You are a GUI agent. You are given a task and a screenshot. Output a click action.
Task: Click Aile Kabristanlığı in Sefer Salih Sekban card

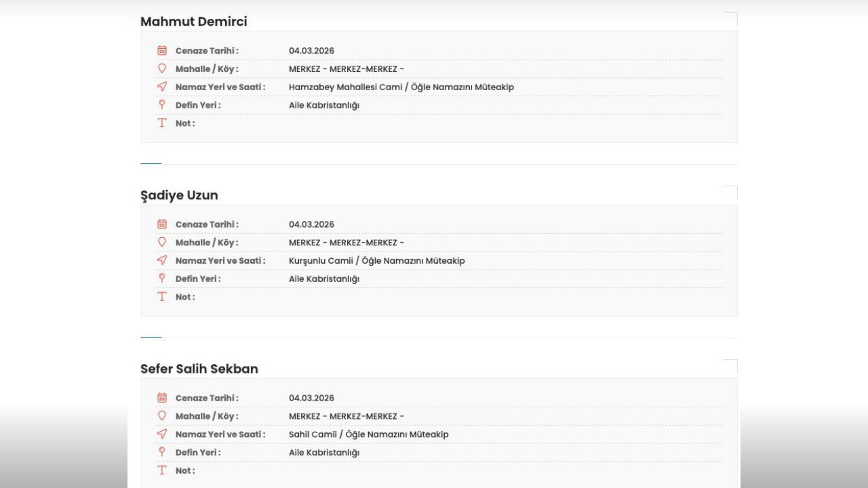(324, 453)
